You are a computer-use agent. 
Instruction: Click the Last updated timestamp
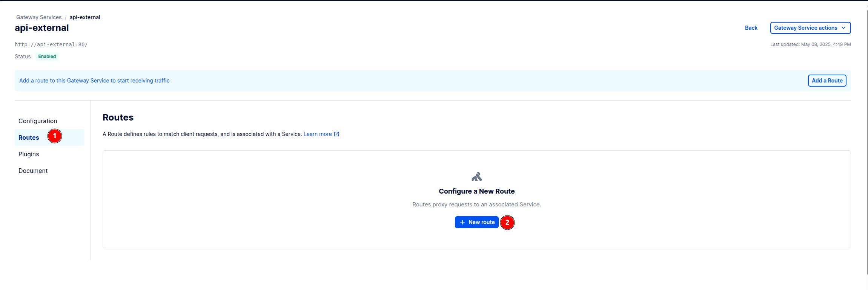(x=810, y=44)
